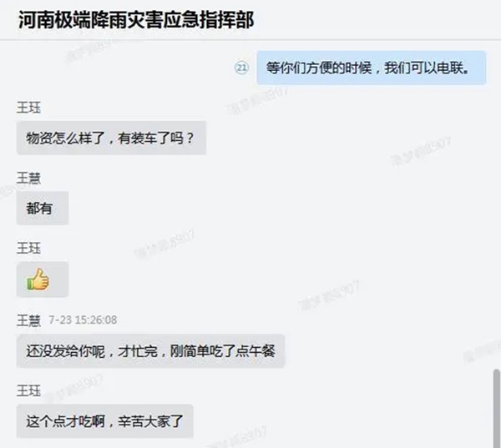Image resolution: width=501 pixels, height=448 pixels.
Task: Click the group title 河南极端降雨灾害应急指挥部
Action: [136, 20]
